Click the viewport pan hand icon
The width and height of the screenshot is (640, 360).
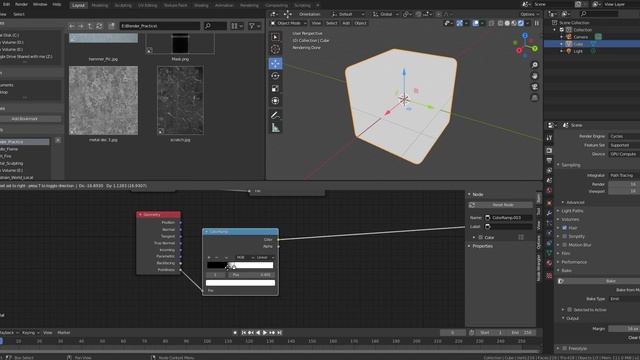534,76
